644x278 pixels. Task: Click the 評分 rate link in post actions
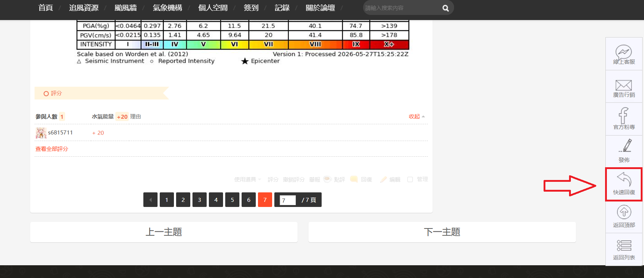pos(273,179)
